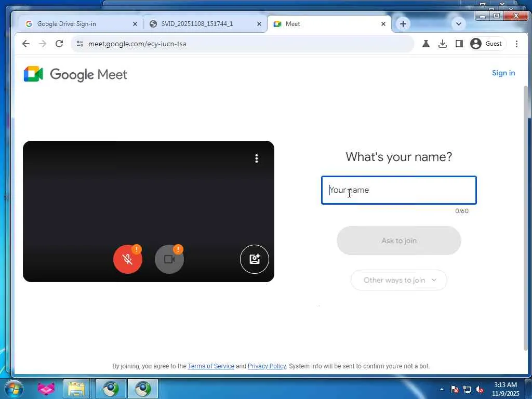The image size is (532, 399).
Task: Open the backgrounds and effects icon
Action: [255, 259]
